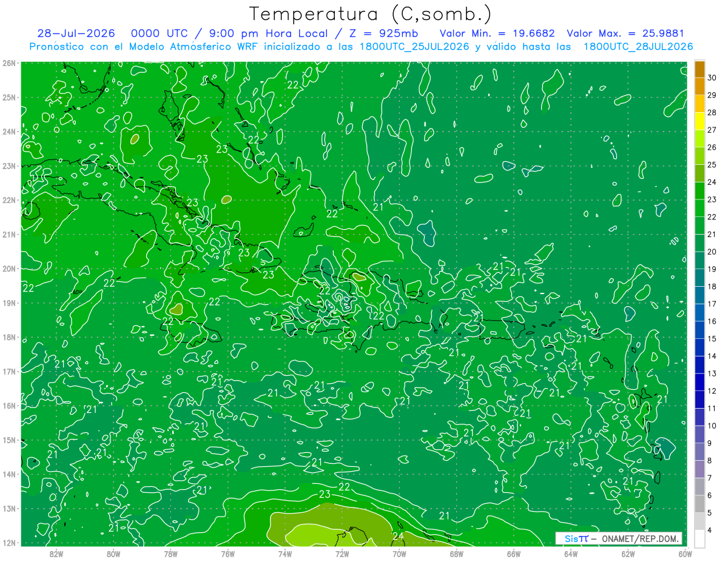Click the "72W" longitude axis label

[342, 554]
